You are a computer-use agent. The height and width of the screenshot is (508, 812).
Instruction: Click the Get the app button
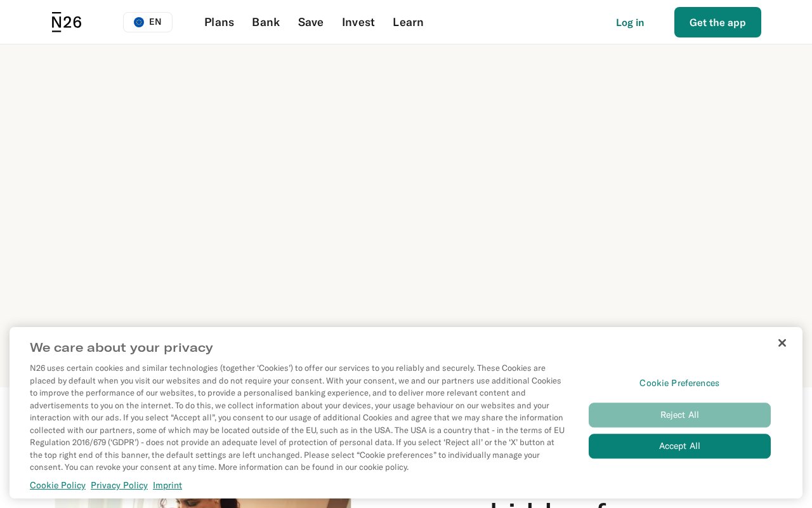(717, 22)
